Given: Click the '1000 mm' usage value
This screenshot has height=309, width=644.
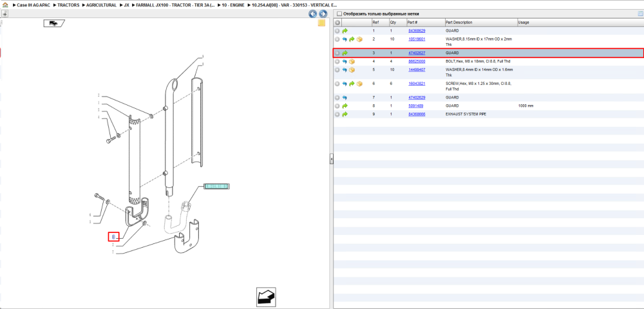Looking at the screenshot, I should (526, 106).
